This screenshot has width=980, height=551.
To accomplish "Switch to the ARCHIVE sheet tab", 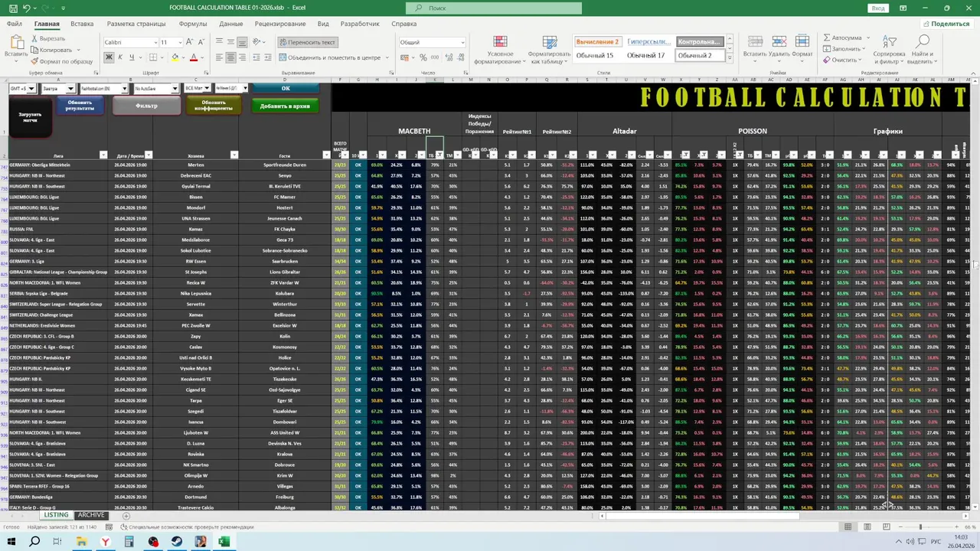I will [x=91, y=515].
